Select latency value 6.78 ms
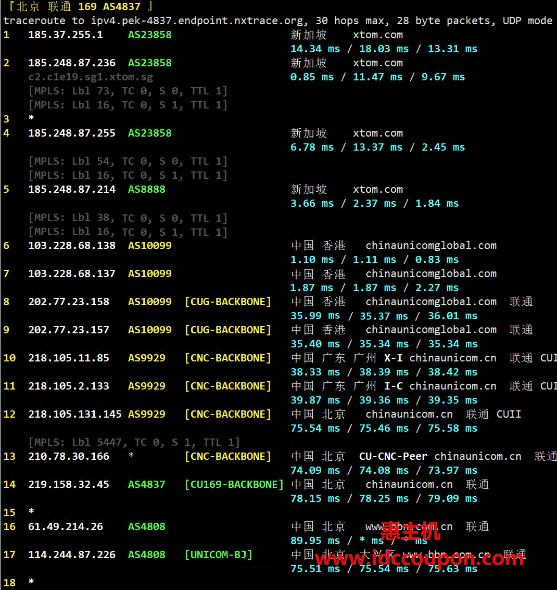This screenshot has width=557, height=590. [312, 148]
